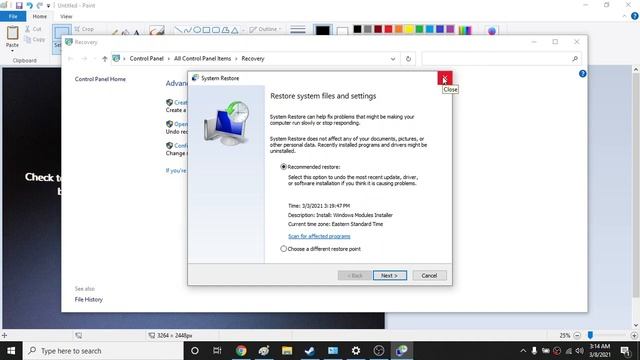Collapse Paint's ribbon with the chevron

624,16
